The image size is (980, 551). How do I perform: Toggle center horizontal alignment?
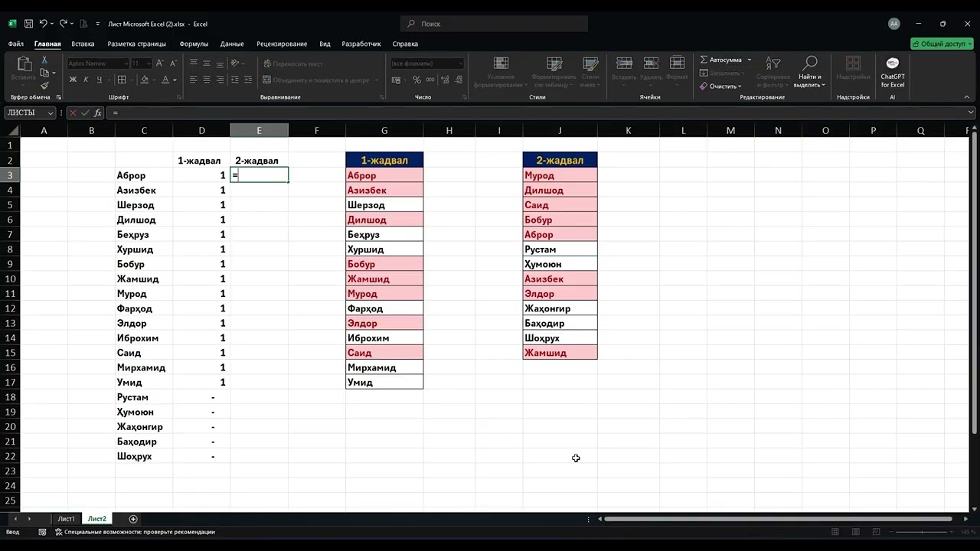(x=207, y=80)
